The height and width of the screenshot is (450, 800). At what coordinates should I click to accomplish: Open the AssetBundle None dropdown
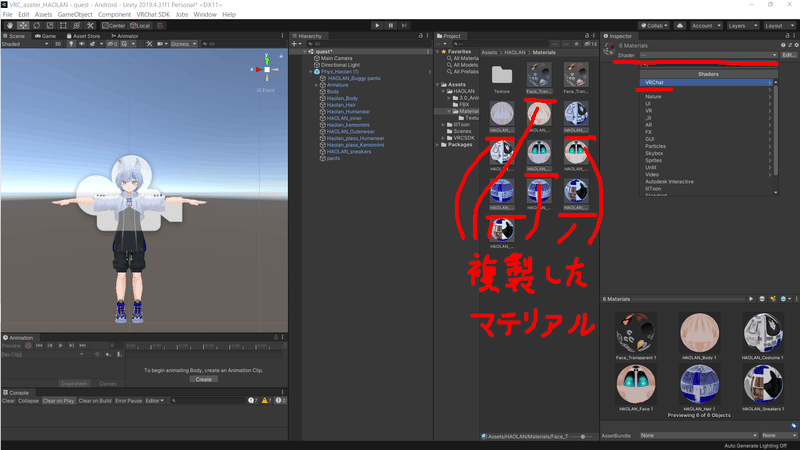click(x=698, y=436)
